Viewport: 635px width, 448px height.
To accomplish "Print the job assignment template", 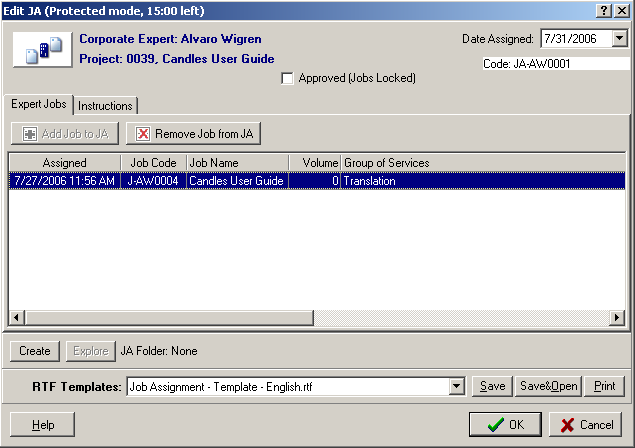I will pyautogui.click(x=604, y=386).
